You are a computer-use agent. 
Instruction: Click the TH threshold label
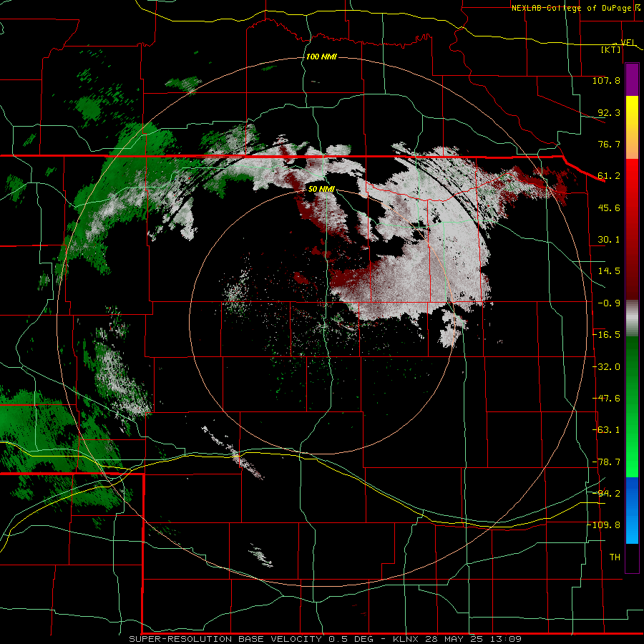pyautogui.click(x=615, y=557)
